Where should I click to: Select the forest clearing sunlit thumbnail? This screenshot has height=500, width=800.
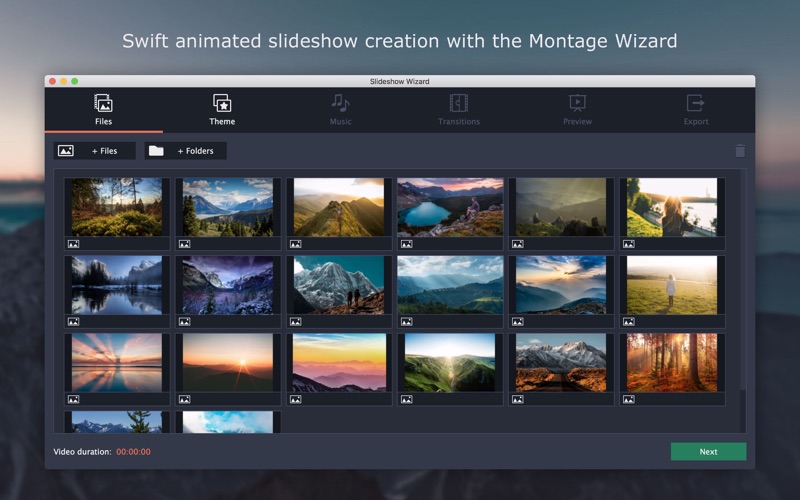pyautogui.click(x=117, y=207)
